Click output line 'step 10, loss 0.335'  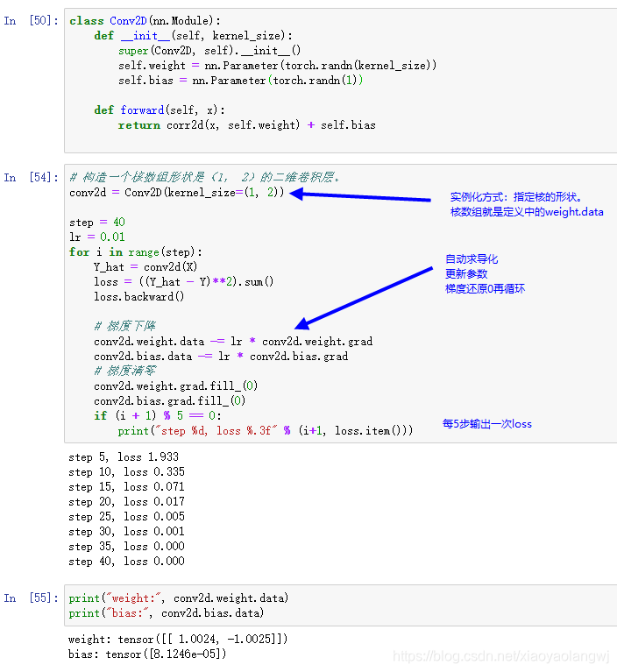point(126,472)
